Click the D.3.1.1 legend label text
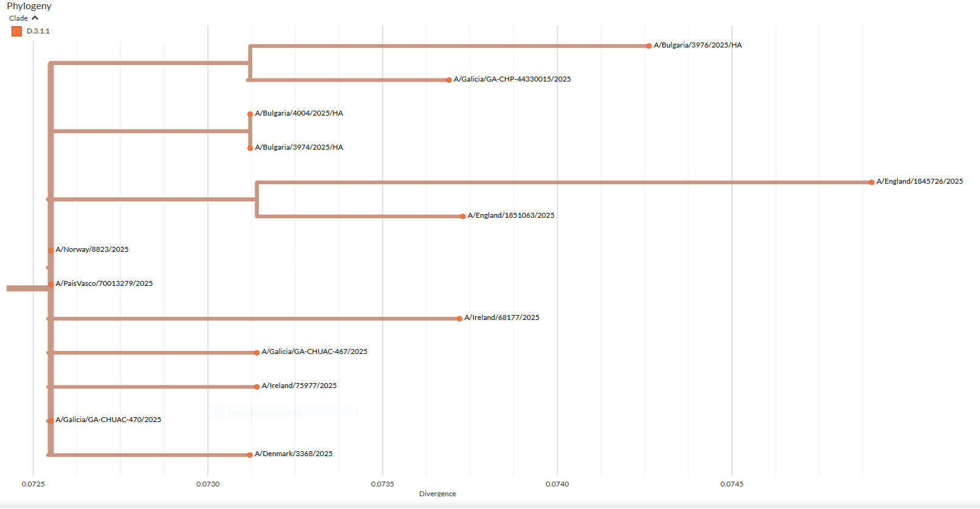The image size is (980, 509). (x=38, y=31)
